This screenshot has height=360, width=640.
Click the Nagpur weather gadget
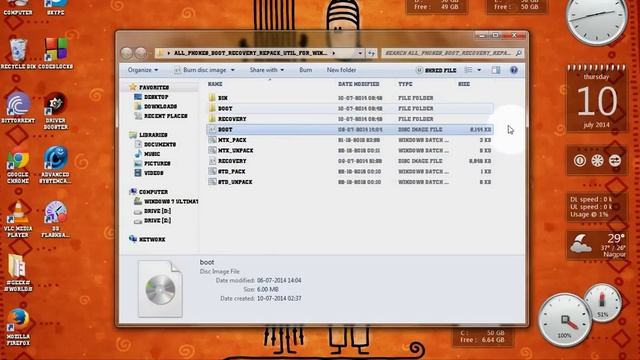click(597, 244)
